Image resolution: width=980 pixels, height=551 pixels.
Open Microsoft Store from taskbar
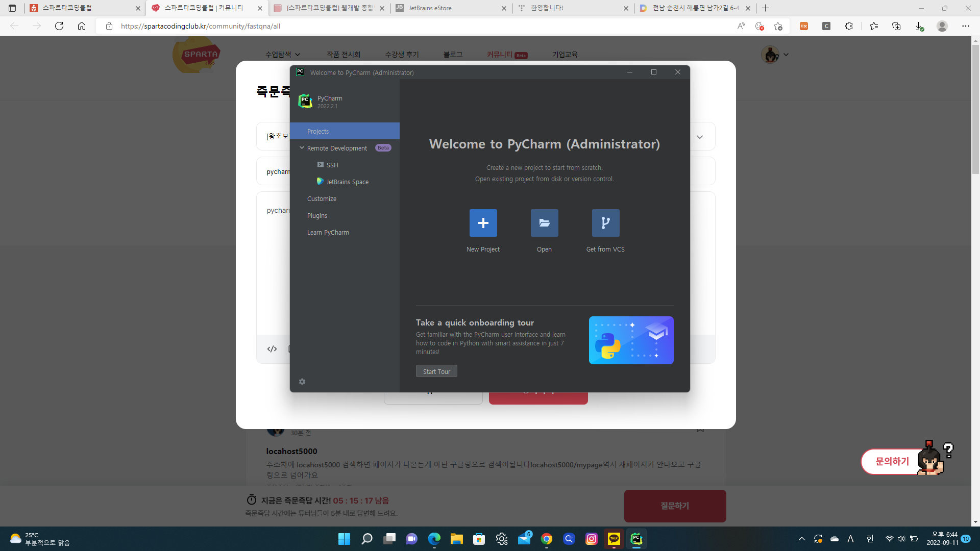point(479,539)
